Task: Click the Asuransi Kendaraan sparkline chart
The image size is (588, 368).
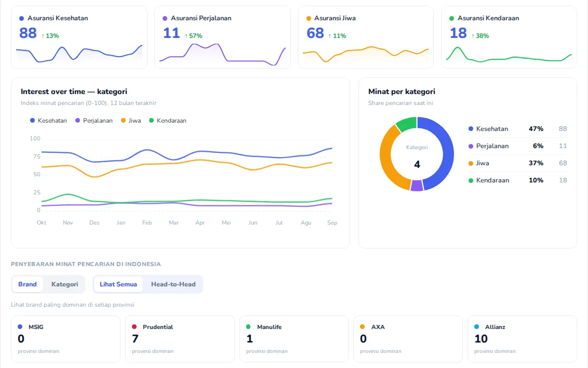Action: pyautogui.click(x=509, y=55)
